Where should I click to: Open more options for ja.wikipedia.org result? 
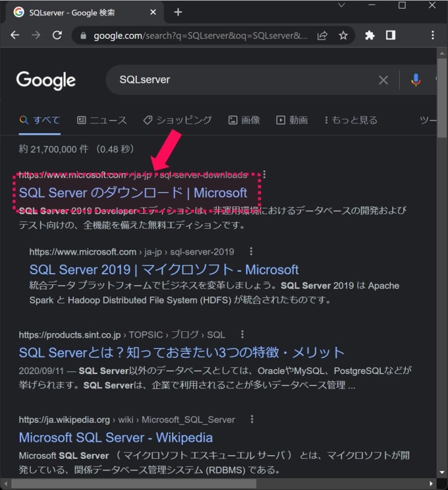pyautogui.click(x=252, y=419)
